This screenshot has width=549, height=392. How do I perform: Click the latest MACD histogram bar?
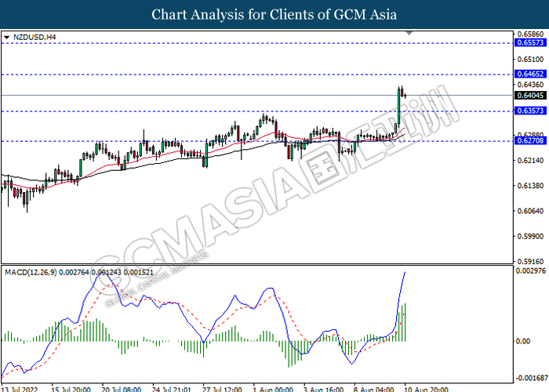[x=405, y=322]
